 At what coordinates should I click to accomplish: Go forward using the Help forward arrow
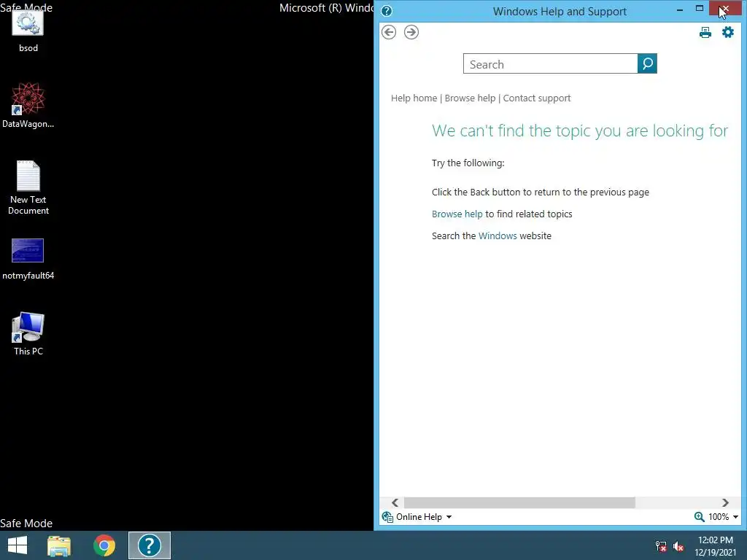411,32
